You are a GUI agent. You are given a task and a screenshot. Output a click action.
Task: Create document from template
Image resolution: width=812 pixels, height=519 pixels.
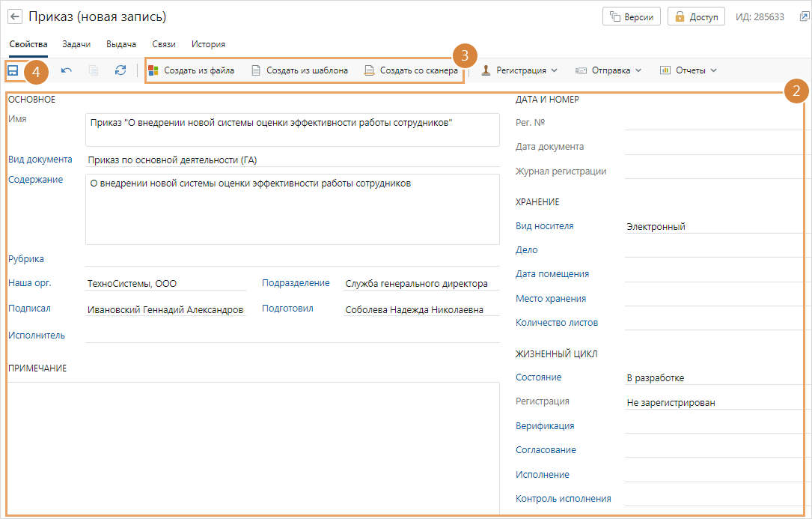(299, 70)
